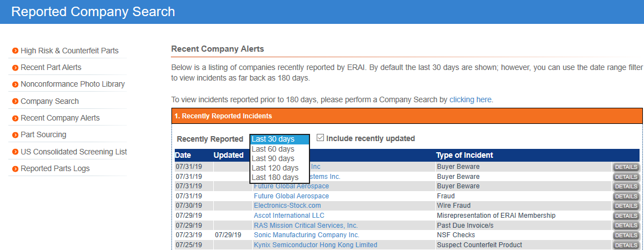Image resolution: width=644 pixels, height=250 pixels.
Task: Click orange arrow icon beside Company Search
Action: 15,101
